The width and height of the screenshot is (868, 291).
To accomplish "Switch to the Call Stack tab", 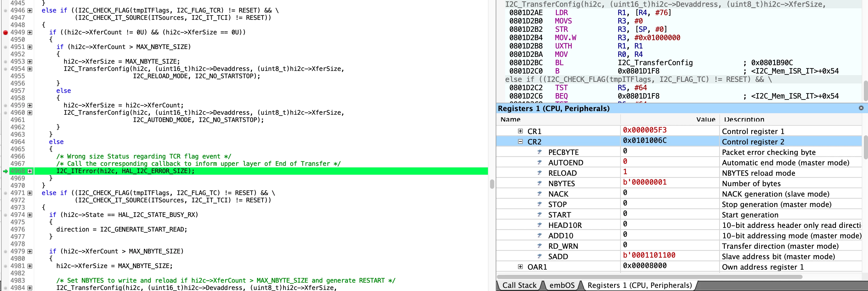I will 519,285.
